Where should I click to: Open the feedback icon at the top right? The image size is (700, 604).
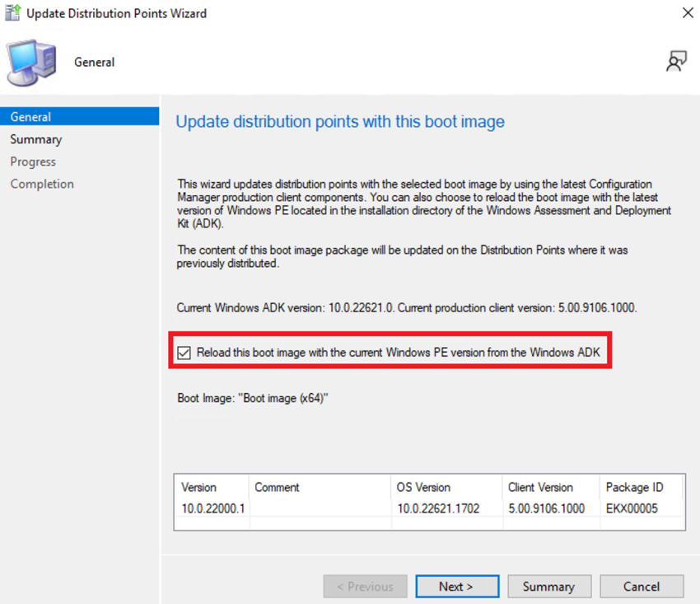click(677, 61)
